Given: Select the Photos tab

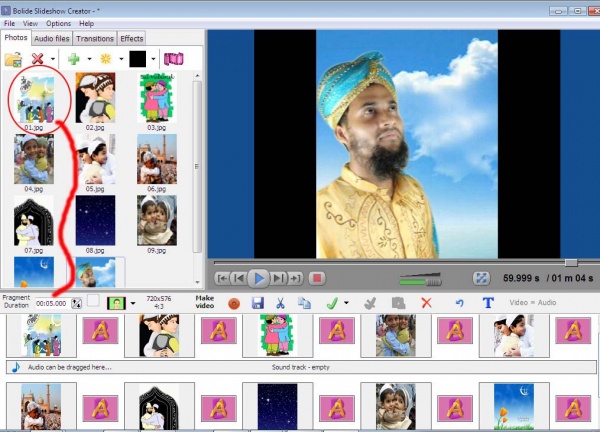Looking at the screenshot, I should tap(16, 37).
